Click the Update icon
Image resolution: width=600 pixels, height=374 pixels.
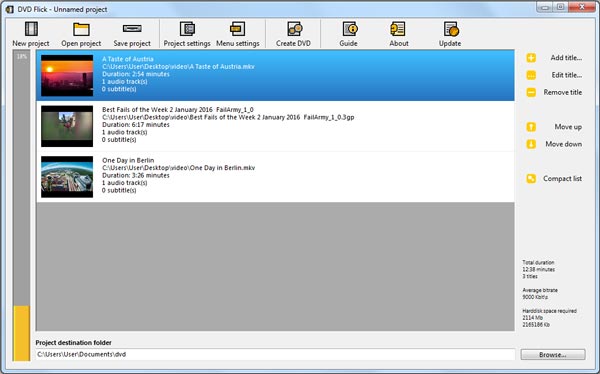pyautogui.click(x=451, y=29)
